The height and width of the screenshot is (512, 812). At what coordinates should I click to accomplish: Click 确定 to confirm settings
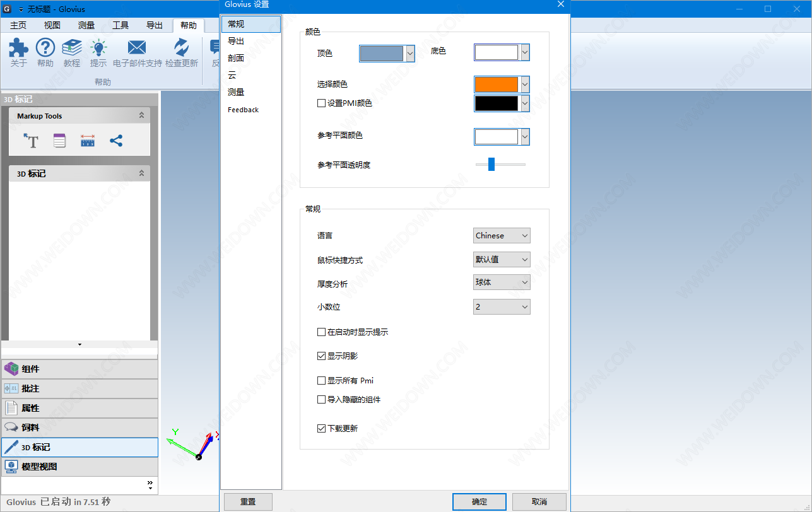(x=480, y=502)
